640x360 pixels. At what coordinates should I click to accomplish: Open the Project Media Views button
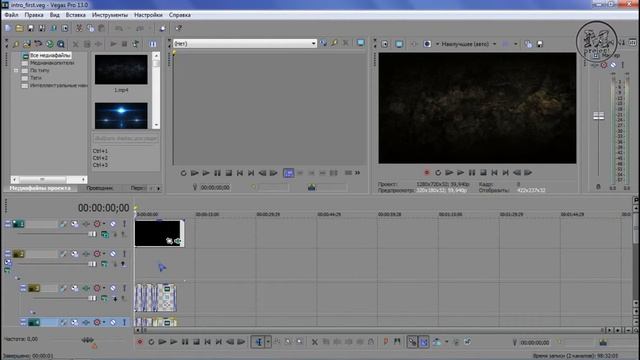click(x=153, y=44)
